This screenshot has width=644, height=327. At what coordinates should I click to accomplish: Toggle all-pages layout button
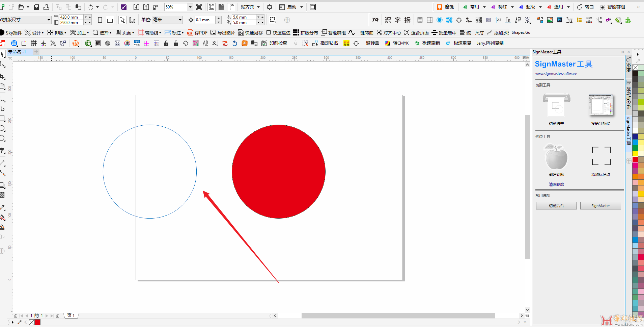122,20
